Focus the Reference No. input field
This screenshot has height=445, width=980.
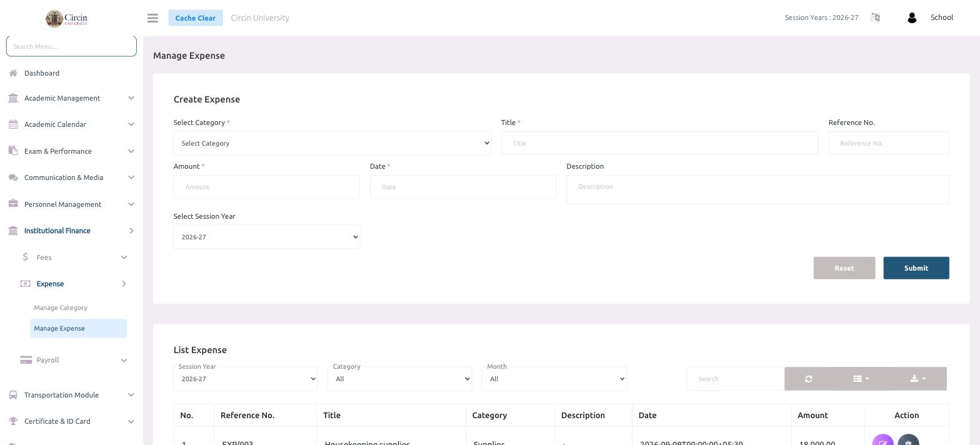(x=888, y=143)
